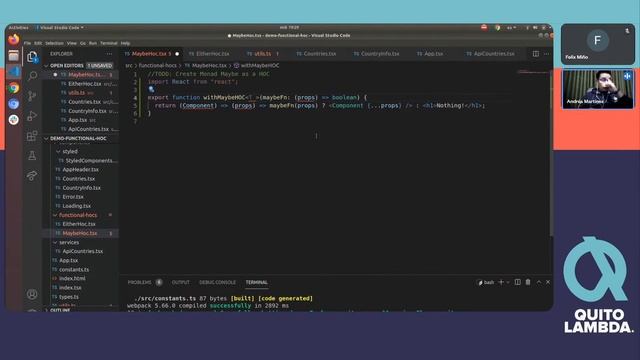Switch to VS Code in the dock
This screenshot has width=640, height=360.
point(14,72)
